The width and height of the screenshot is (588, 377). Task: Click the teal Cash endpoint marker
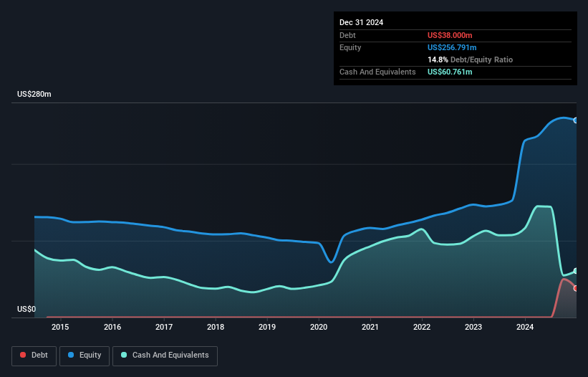click(x=576, y=271)
